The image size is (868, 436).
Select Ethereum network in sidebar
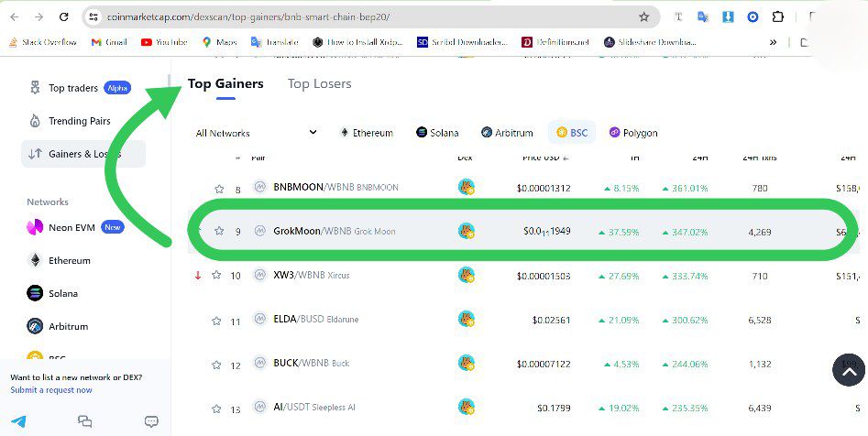[59, 261]
